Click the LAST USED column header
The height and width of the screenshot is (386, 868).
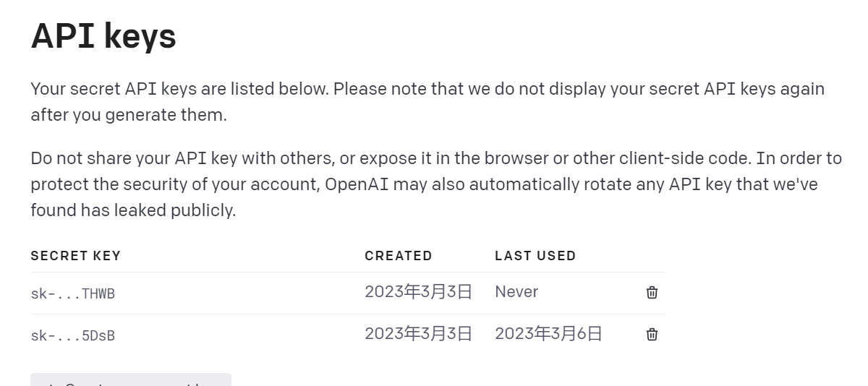(535, 256)
